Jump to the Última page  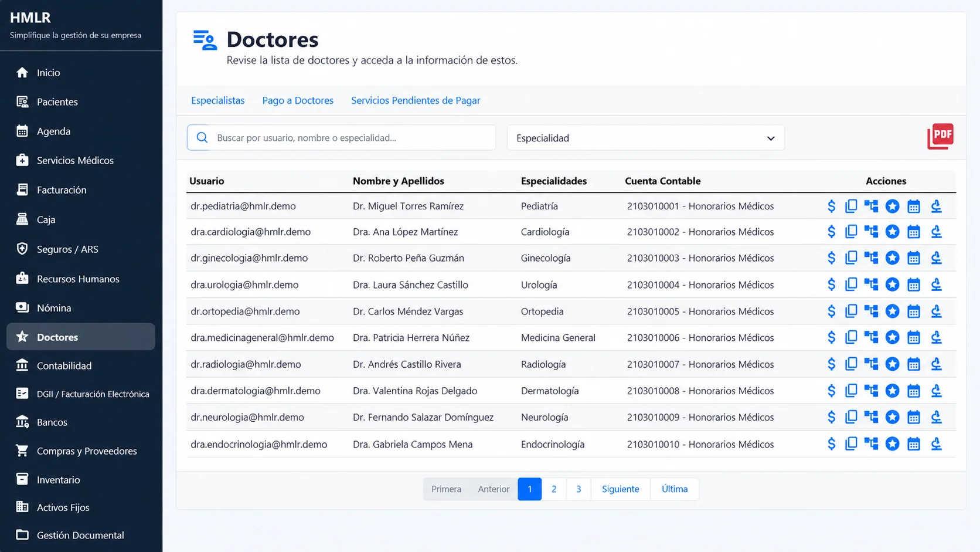coord(675,489)
